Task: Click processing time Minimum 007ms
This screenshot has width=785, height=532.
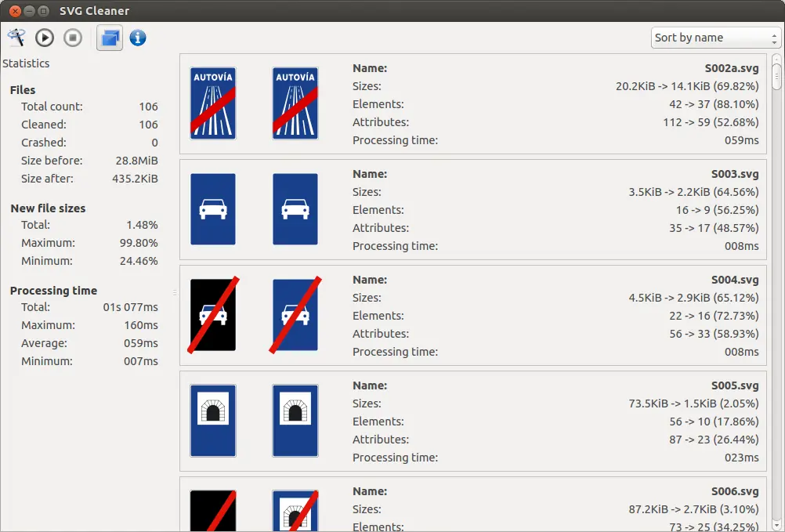Action: pyautogui.click(x=141, y=361)
